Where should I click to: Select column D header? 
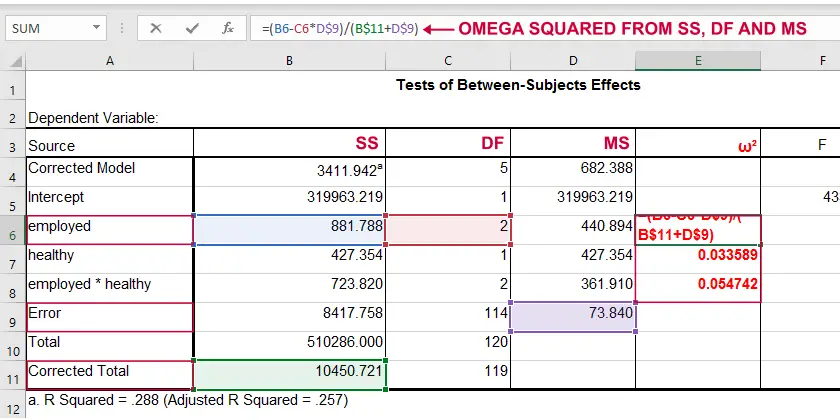(573, 61)
